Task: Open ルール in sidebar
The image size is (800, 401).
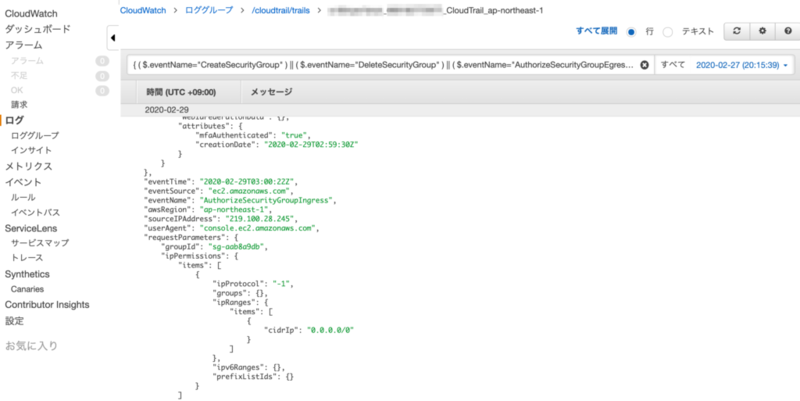Action: point(23,197)
